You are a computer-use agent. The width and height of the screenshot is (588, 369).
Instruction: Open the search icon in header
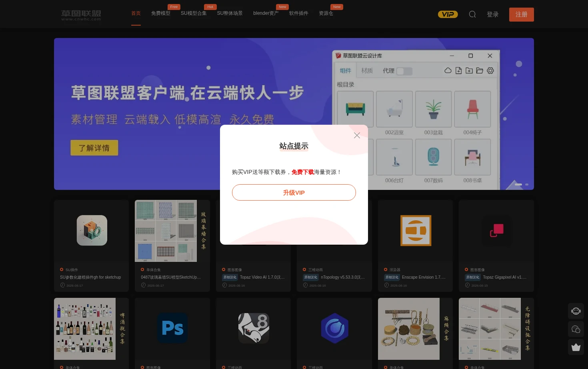(472, 14)
